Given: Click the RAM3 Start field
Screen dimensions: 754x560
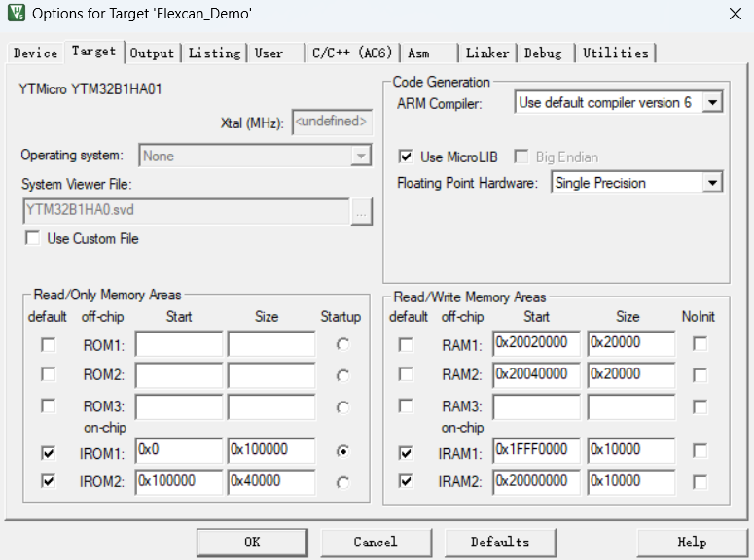Looking at the screenshot, I should coord(537,407).
